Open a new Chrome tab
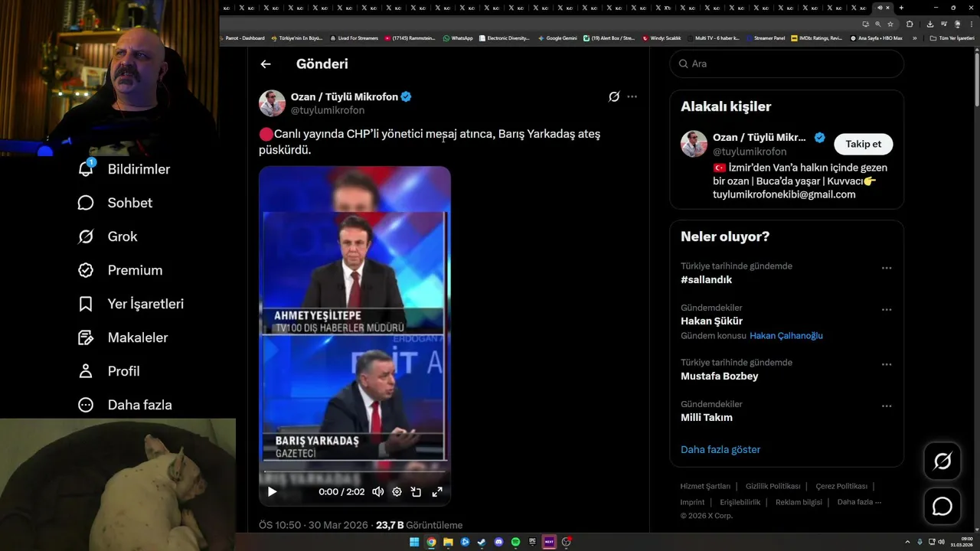 coord(901,8)
